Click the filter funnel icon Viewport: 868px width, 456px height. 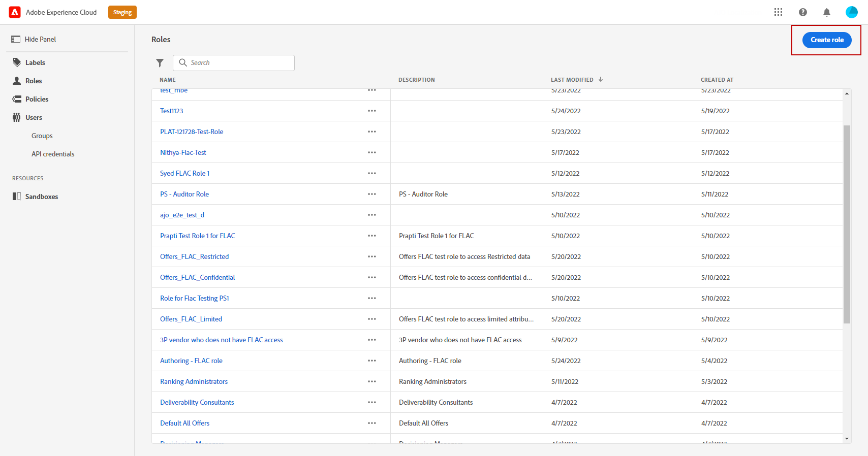pos(160,63)
